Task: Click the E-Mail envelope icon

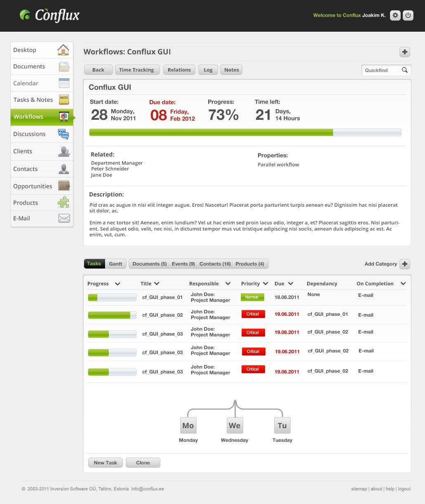Action: click(x=64, y=218)
